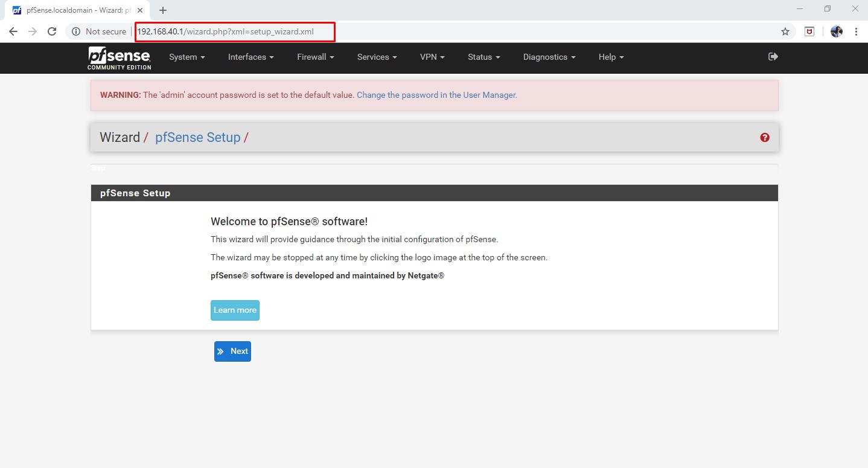Click the Not secure site info indicator
This screenshot has height=468, width=868.
pos(99,31)
